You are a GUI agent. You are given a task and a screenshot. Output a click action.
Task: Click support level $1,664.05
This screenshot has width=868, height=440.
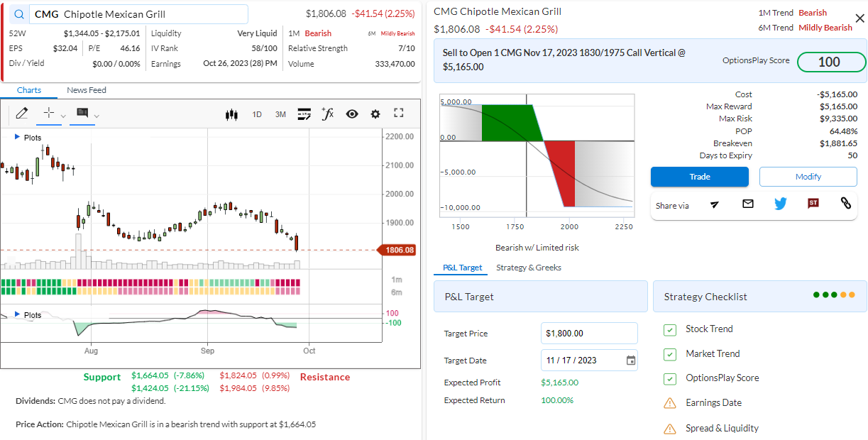pos(150,375)
